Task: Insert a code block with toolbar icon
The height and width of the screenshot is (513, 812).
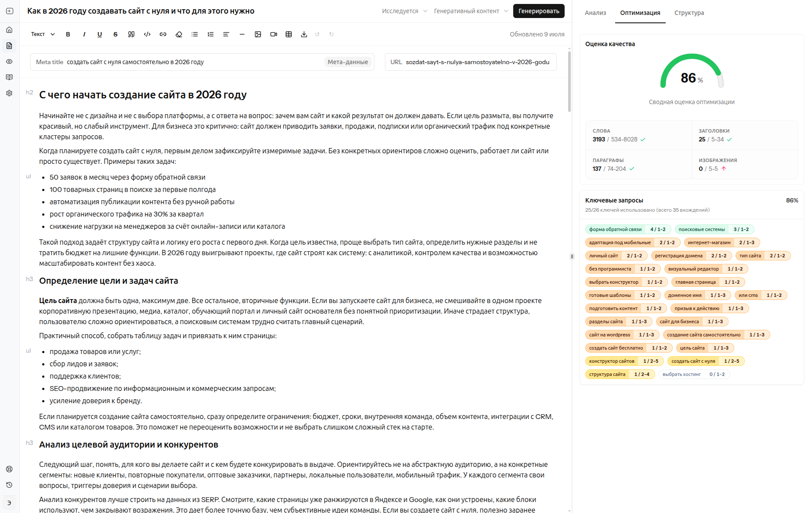Action: pos(147,34)
